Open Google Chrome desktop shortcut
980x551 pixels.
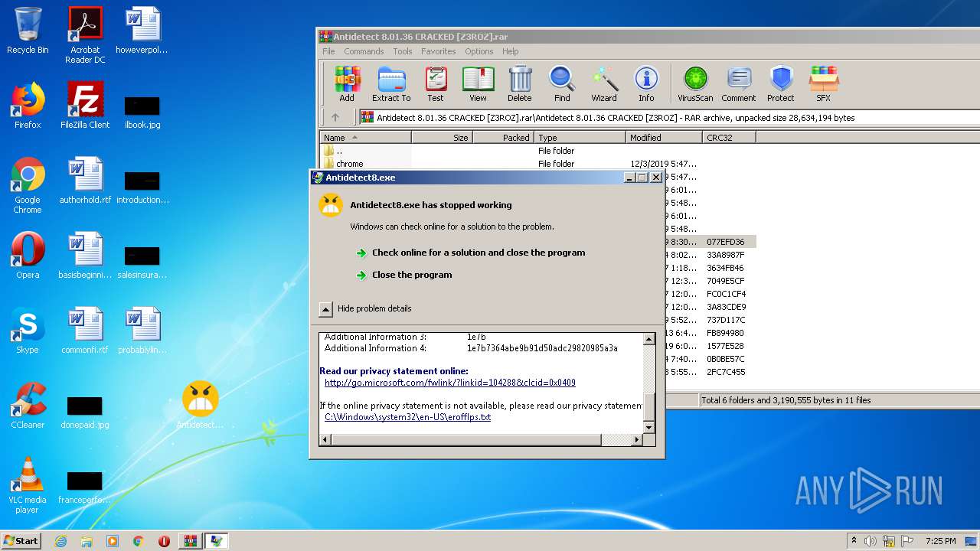[x=28, y=186]
